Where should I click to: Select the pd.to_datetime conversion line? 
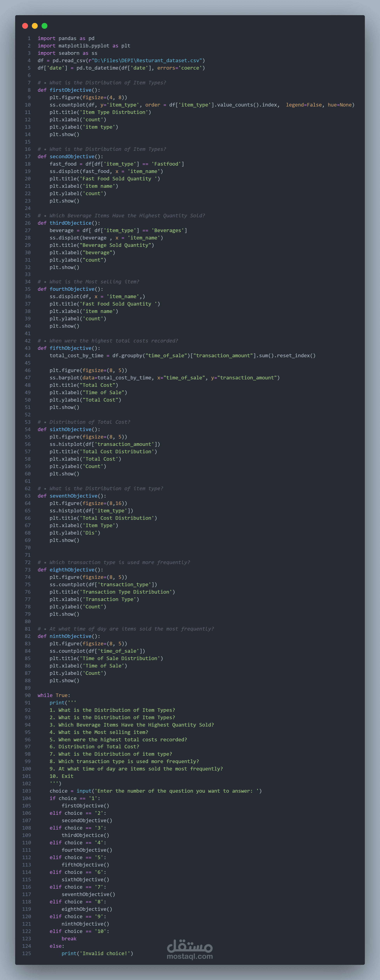(121, 68)
